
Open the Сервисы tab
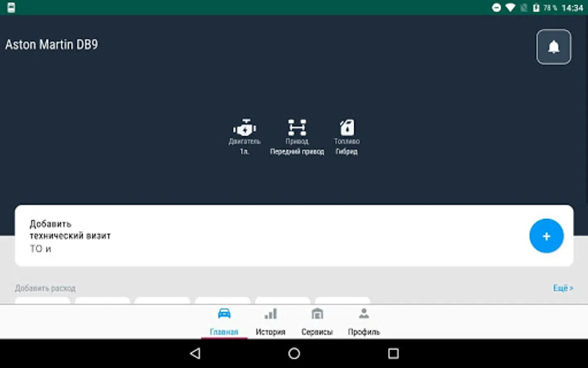coord(317,321)
